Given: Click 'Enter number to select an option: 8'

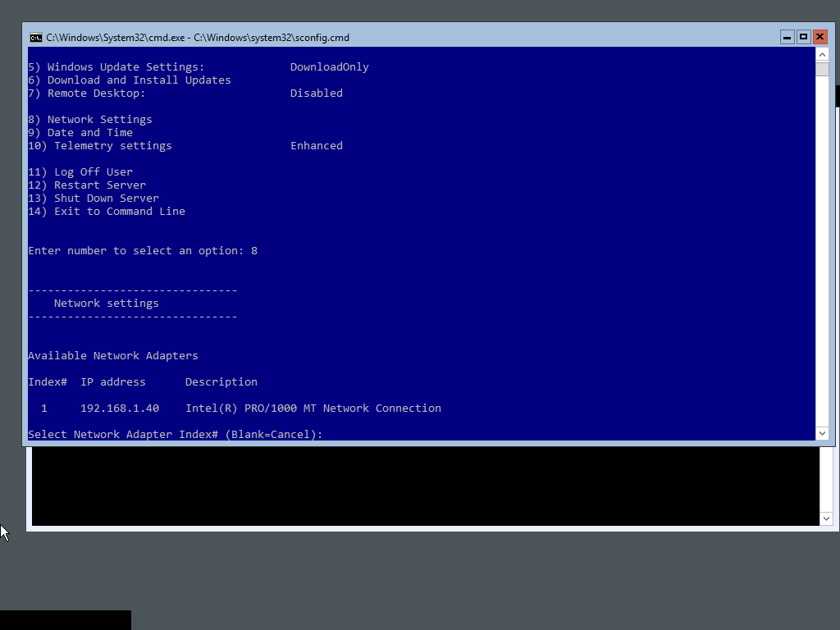Looking at the screenshot, I should (143, 251).
